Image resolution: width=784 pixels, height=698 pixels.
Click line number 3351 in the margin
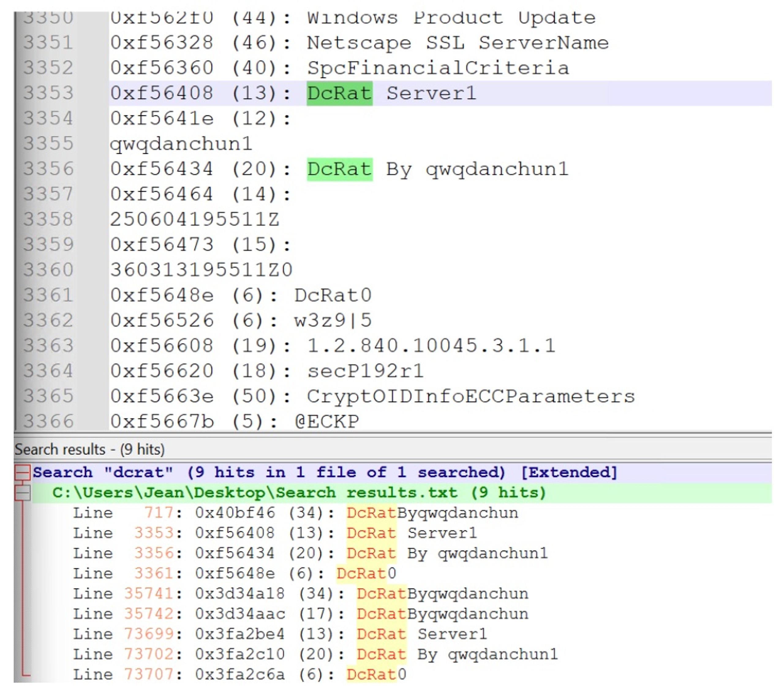tap(48, 43)
